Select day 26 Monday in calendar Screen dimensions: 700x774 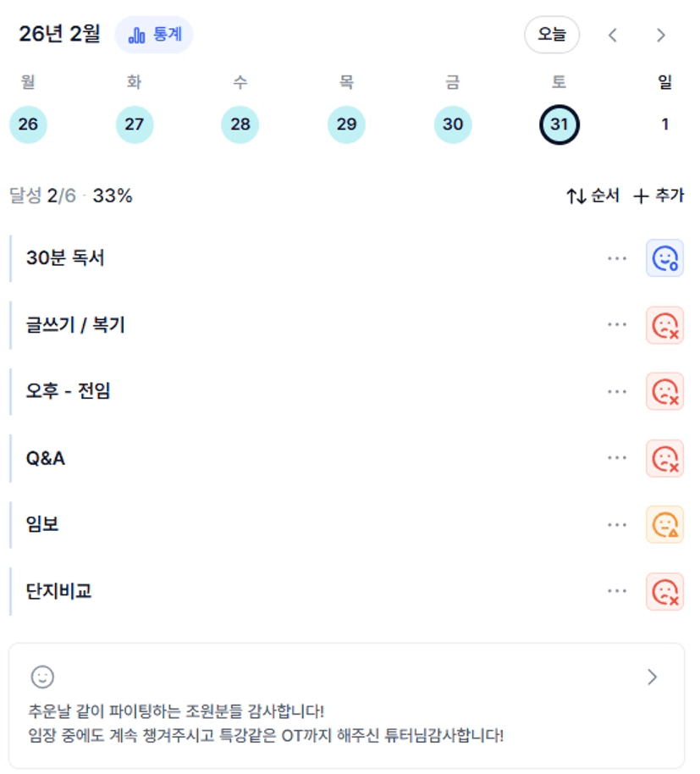pyautogui.click(x=28, y=124)
